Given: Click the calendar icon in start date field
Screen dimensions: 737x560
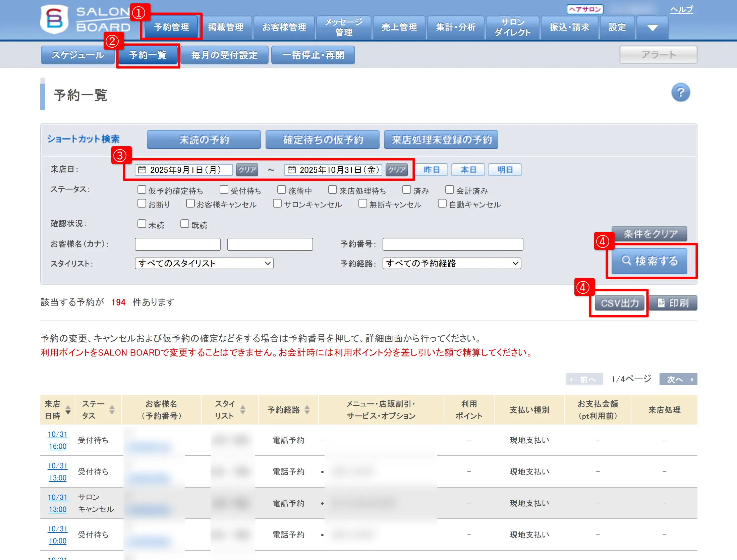Looking at the screenshot, I should (x=142, y=170).
